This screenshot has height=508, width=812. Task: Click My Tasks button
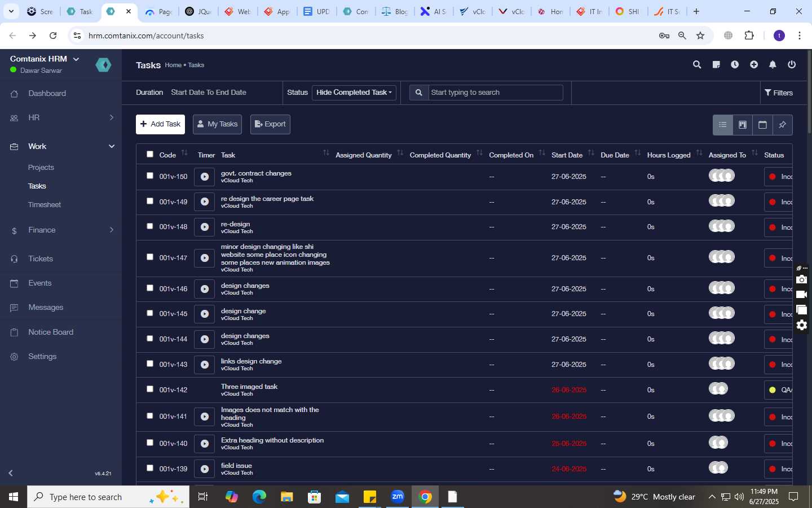tap(217, 124)
